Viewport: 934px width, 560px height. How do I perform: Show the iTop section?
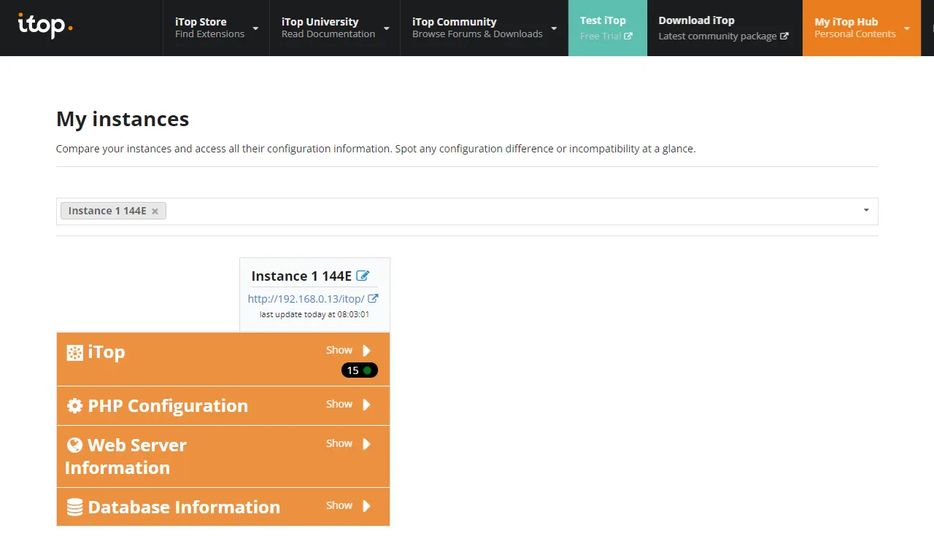[x=339, y=350]
